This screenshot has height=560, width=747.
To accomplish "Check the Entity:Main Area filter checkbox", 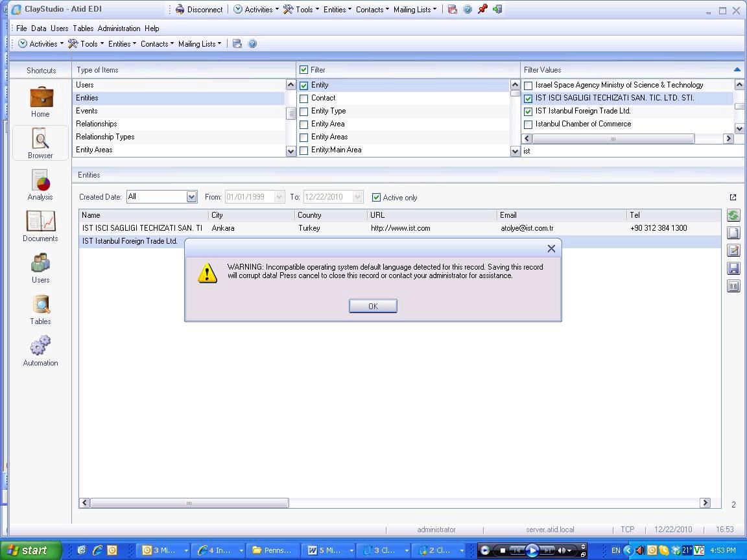I will click(303, 150).
